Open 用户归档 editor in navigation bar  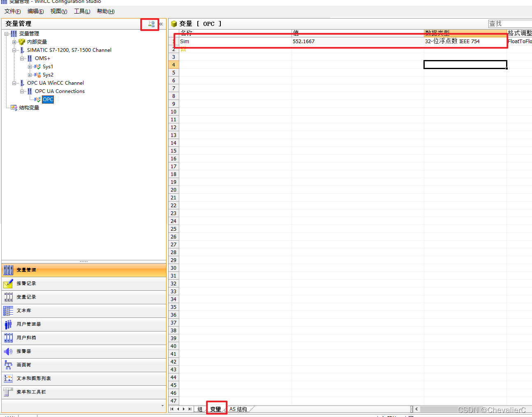click(x=84, y=338)
